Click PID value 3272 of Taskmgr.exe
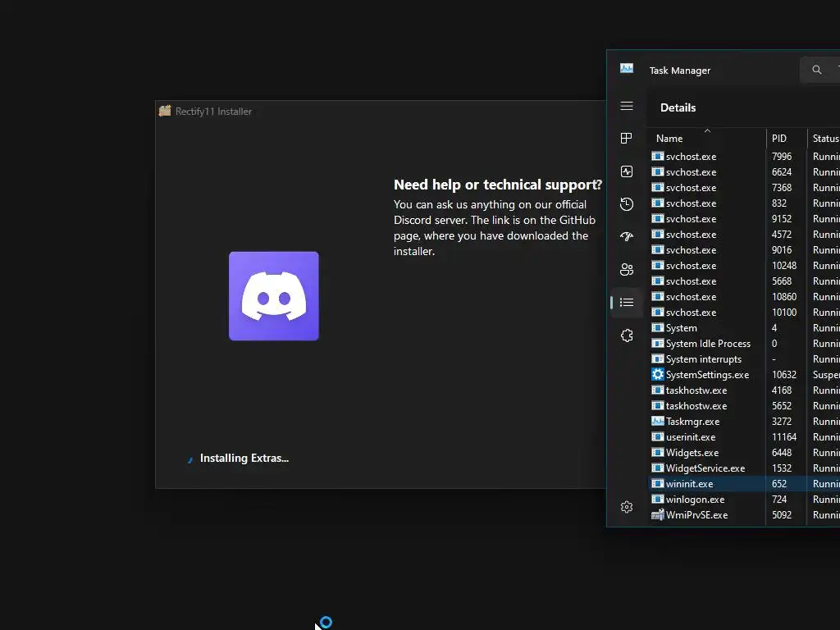 pos(782,421)
